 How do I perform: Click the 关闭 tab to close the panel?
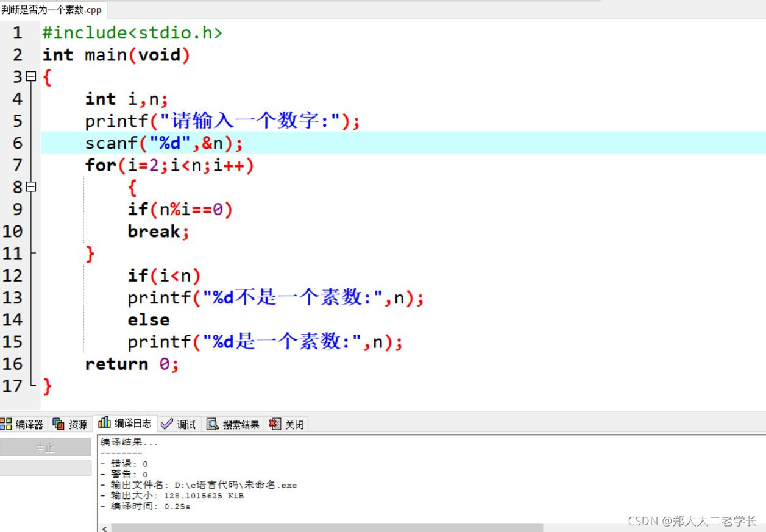pyautogui.click(x=286, y=424)
